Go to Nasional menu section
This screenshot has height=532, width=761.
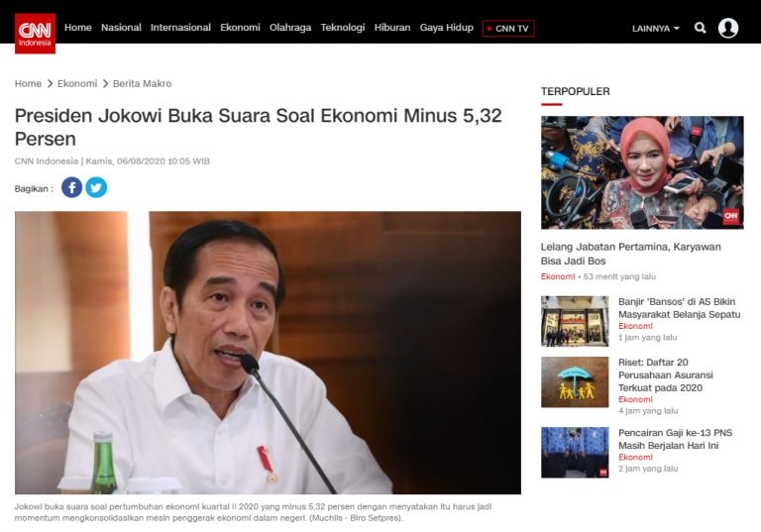pos(121,28)
